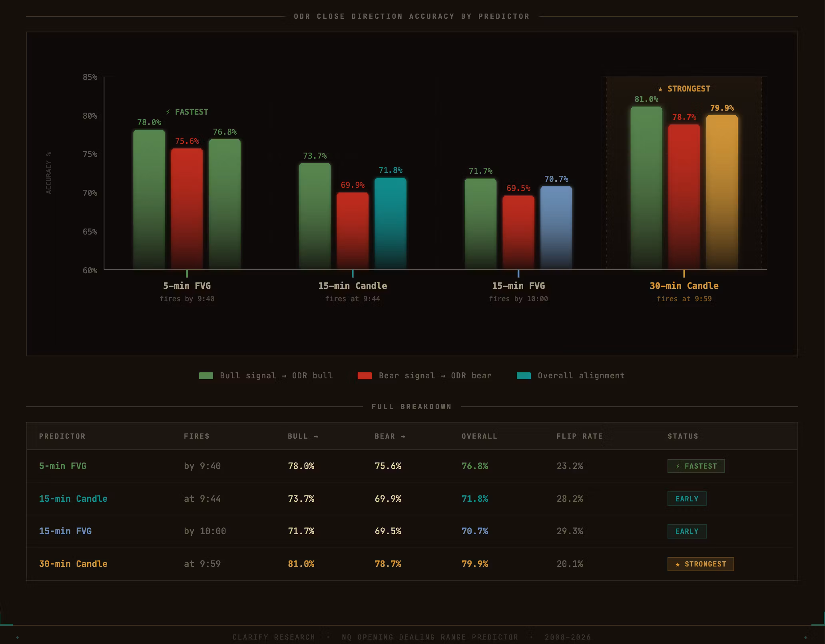Click the 71.8% overall cell in table
The width and height of the screenshot is (825, 644).
[475, 499]
